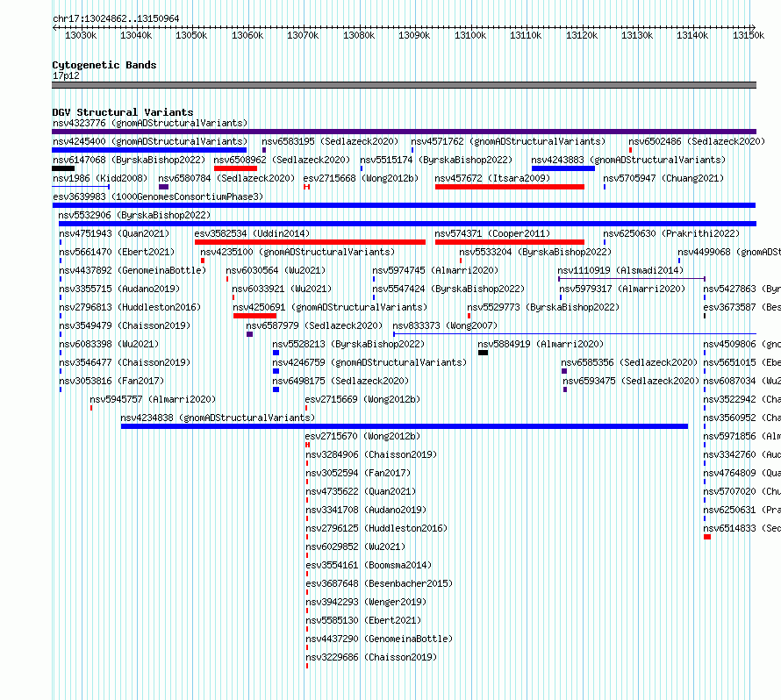The height and width of the screenshot is (700, 781).
Task: Click nsv5532906 (ByrskaBishop2022) label
Action: tap(134, 215)
